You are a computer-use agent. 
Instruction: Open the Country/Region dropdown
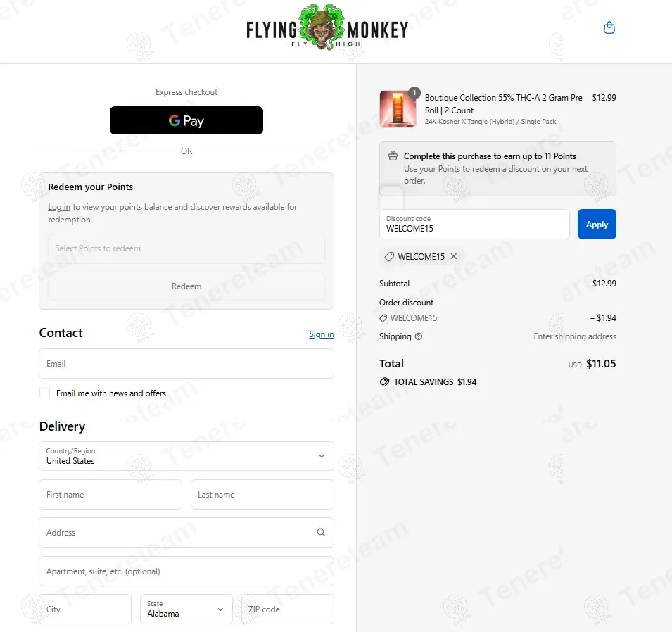tap(186, 456)
